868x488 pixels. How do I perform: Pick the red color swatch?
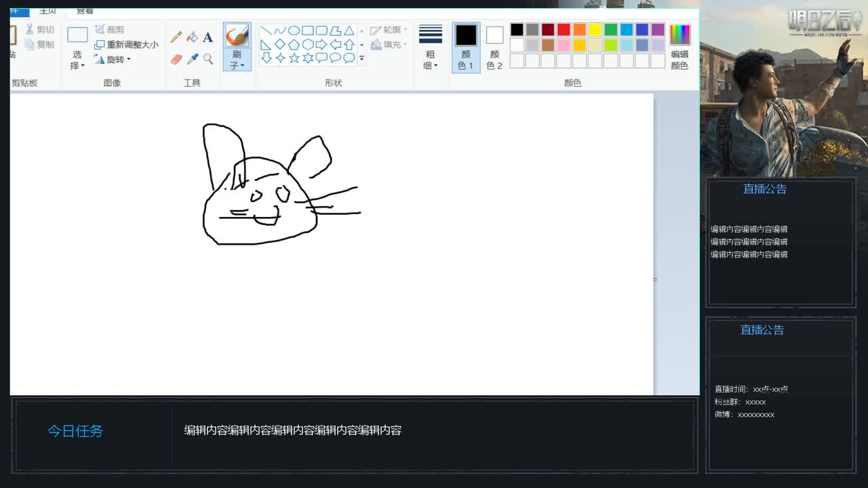point(564,30)
